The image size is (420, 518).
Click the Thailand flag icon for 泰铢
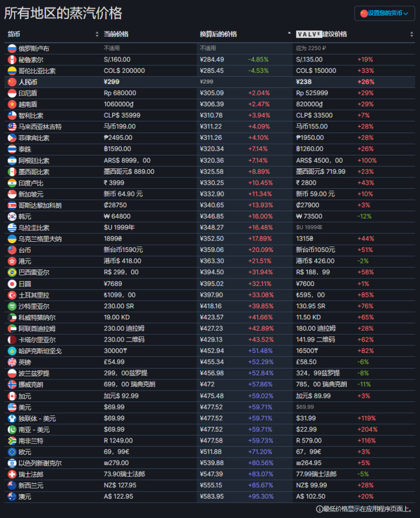pos(12,149)
